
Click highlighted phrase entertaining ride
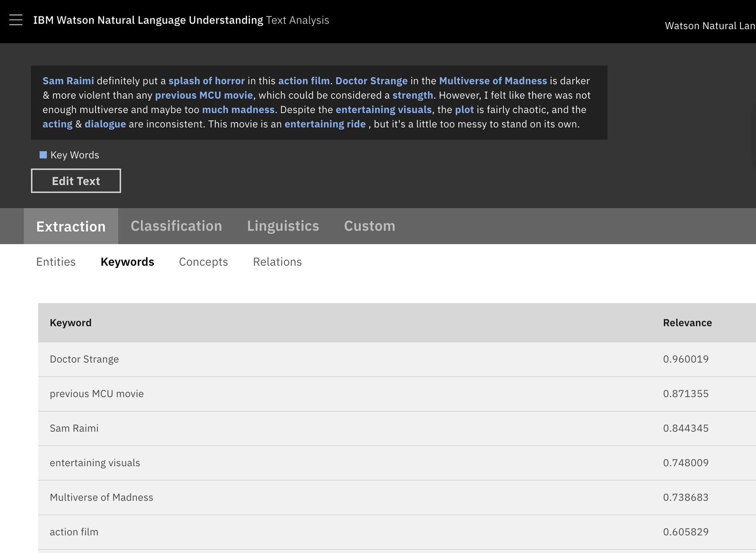point(325,124)
